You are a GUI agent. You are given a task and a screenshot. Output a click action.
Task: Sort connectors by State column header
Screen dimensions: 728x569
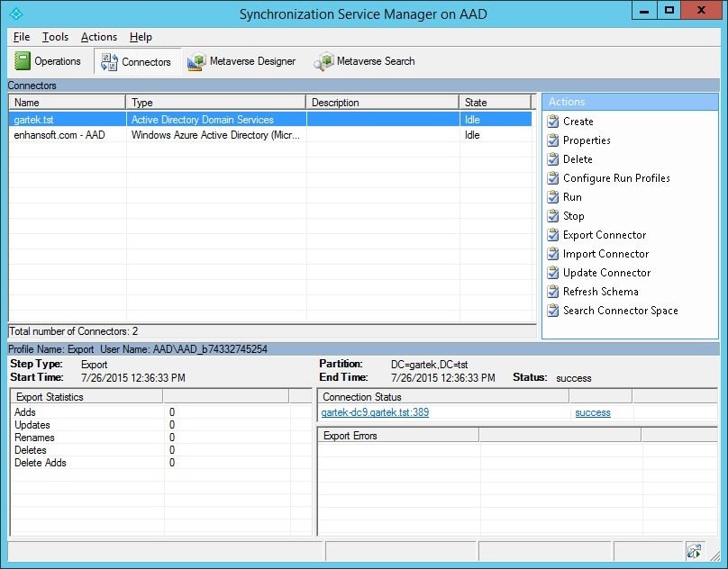click(496, 102)
